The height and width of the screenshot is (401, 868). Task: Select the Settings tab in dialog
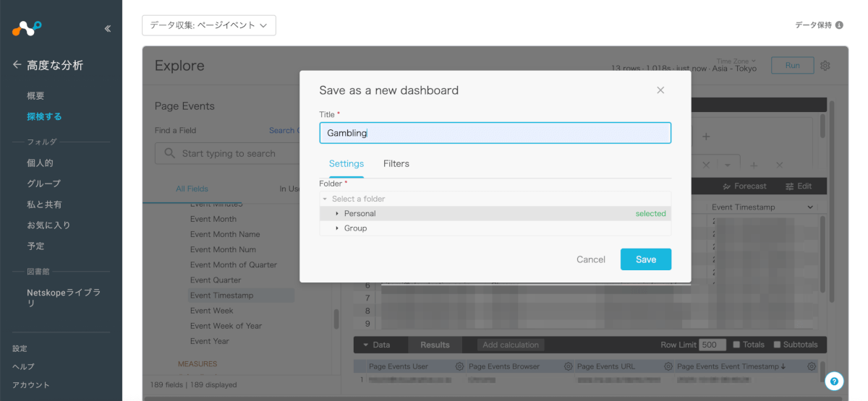point(346,164)
